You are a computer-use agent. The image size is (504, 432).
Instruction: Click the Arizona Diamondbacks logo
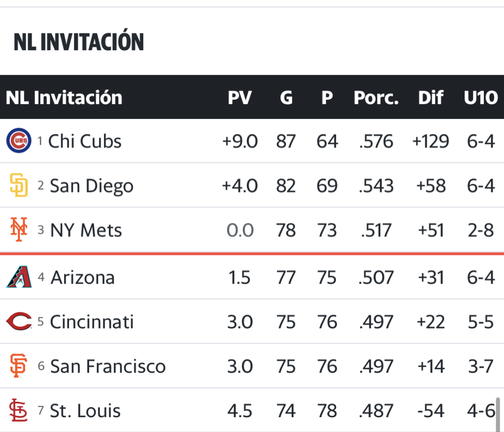coord(19,277)
